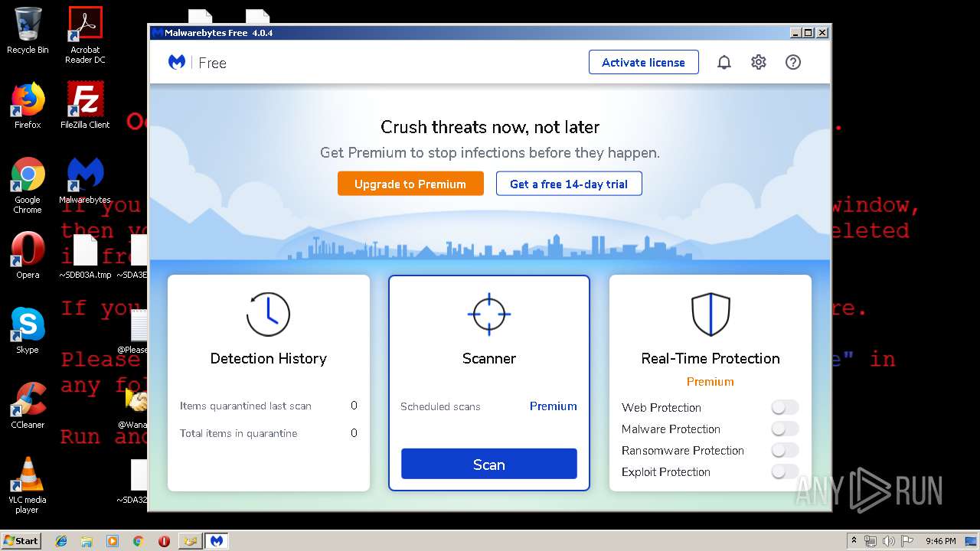Select ~SDB03A.tmp file on desktop

pos(85,257)
